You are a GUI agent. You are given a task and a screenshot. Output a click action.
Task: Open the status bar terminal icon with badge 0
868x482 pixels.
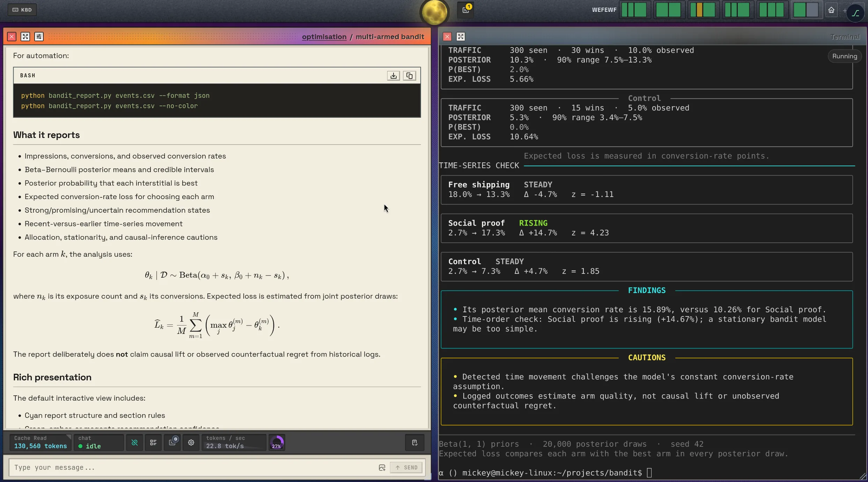tap(172, 443)
